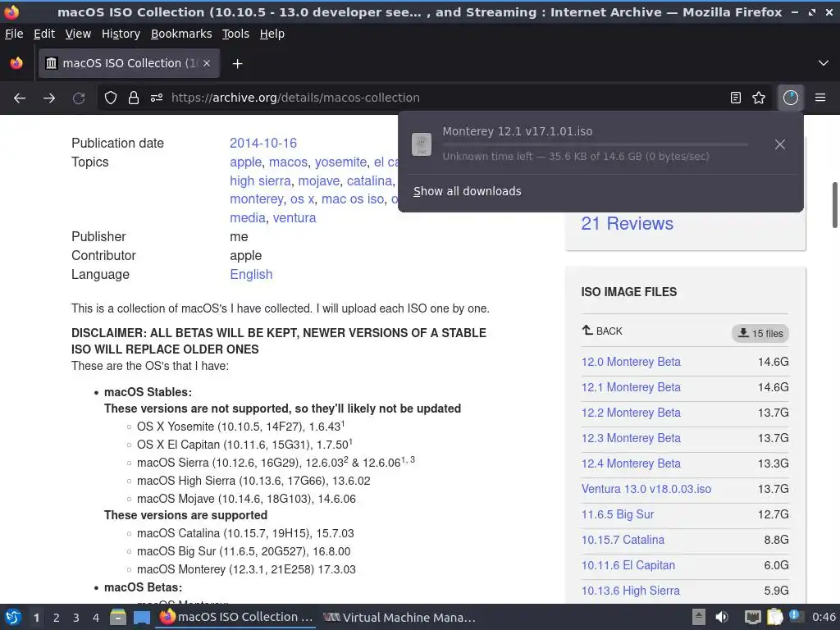Image resolution: width=840 pixels, height=630 pixels.
Task: Open the Bookmarks menu
Action: click(x=181, y=34)
